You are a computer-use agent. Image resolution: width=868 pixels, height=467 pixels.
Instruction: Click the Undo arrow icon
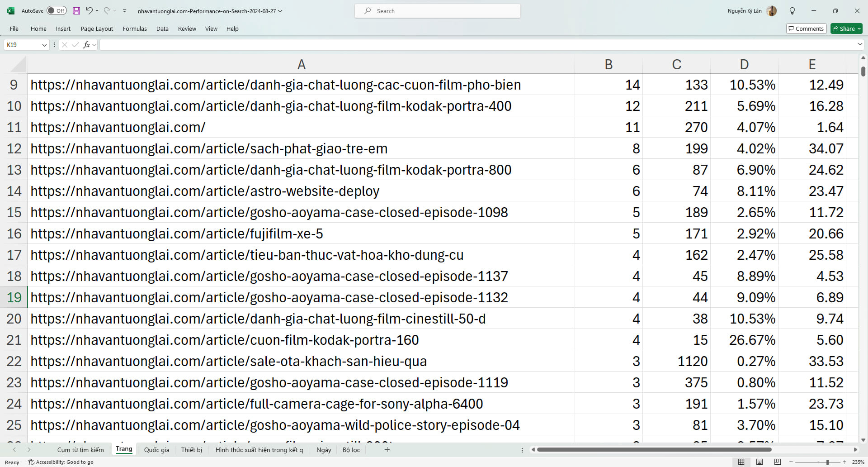point(90,11)
